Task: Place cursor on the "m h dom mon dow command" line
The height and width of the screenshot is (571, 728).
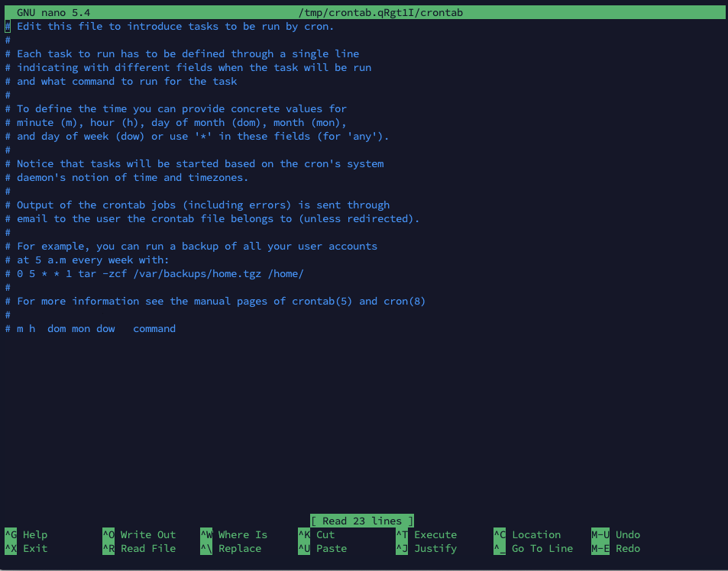Action: [x=95, y=329]
